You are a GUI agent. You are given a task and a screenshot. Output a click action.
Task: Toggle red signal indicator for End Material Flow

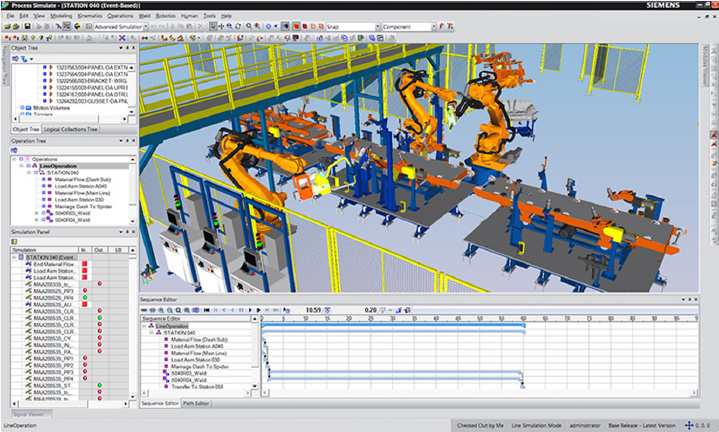click(x=86, y=263)
